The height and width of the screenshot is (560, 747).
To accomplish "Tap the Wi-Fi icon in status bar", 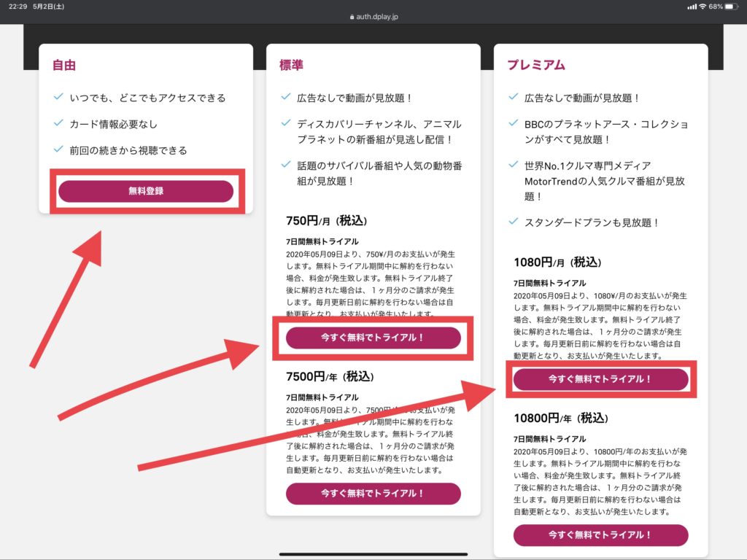I will pos(702,7).
